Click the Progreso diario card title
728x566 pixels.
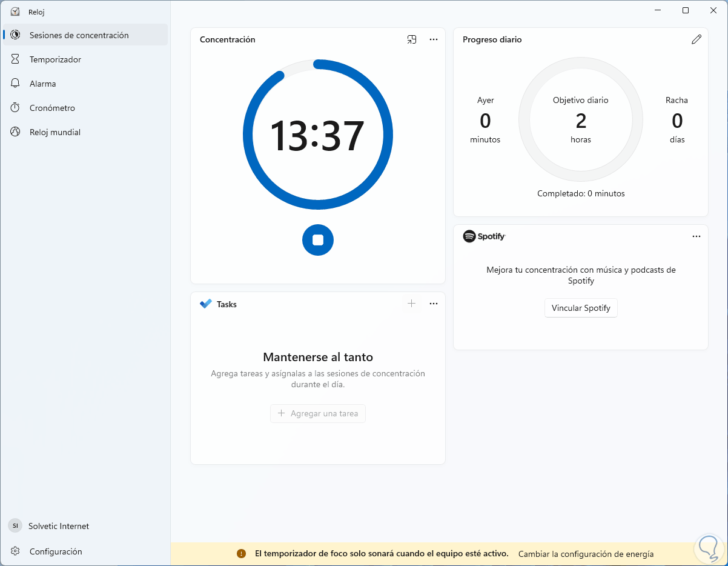pyautogui.click(x=492, y=39)
